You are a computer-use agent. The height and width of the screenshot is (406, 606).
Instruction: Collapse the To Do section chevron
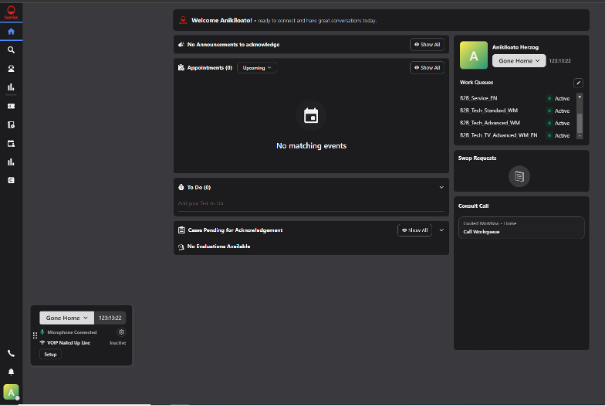(x=441, y=187)
